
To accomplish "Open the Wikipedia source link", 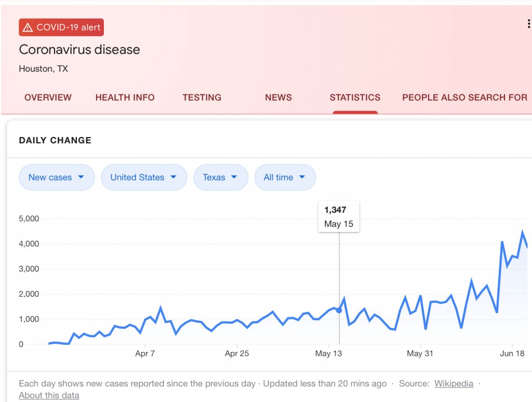I will (x=454, y=384).
